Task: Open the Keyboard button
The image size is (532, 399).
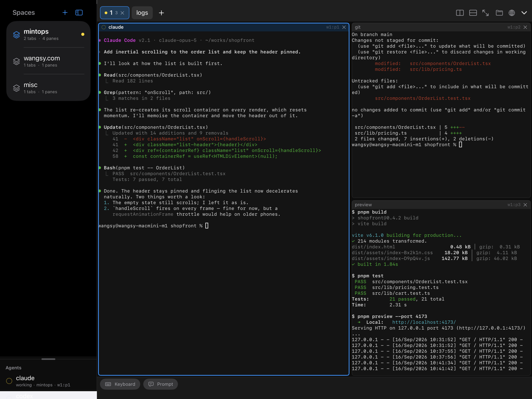Action: (120, 384)
